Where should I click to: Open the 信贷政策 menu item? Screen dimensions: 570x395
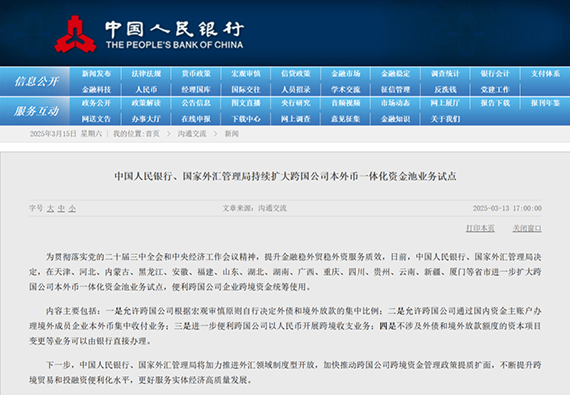296,74
